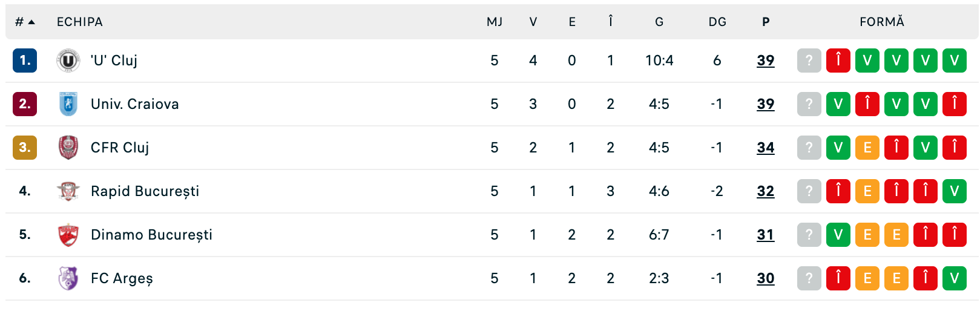Sort standings by the DG column header
Image resolution: width=980 pixels, height=311 pixels.
click(x=717, y=22)
